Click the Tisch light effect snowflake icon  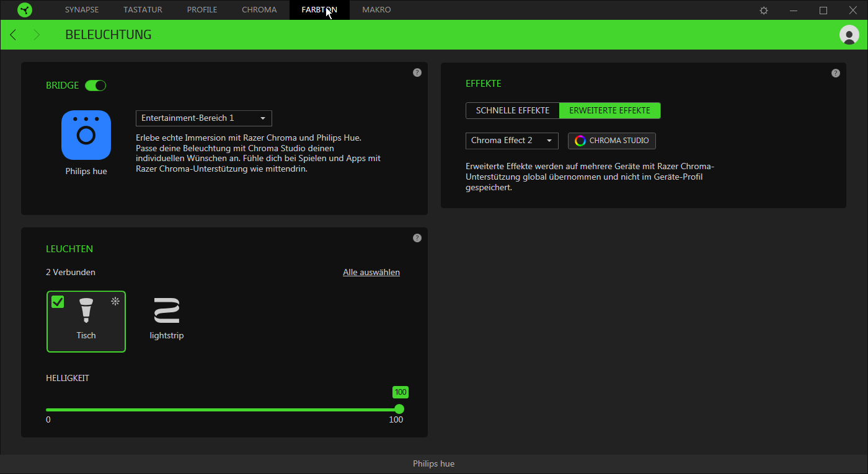(x=115, y=301)
